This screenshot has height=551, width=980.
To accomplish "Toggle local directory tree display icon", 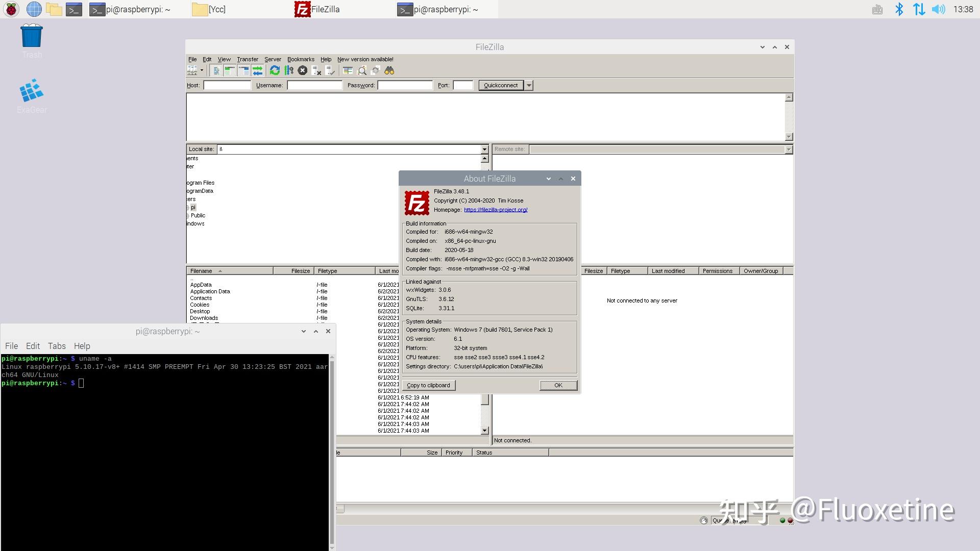I will [x=230, y=70].
